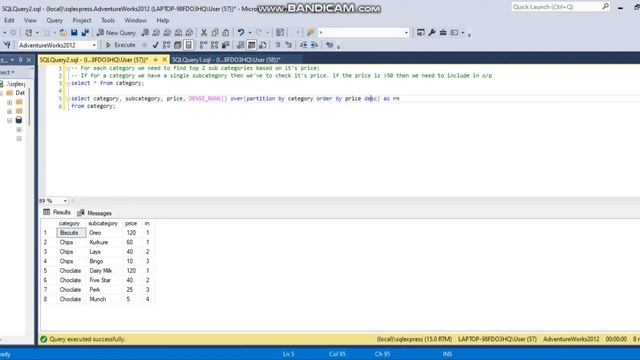This screenshot has height=360, width=640.
Task: Open a new DMX query
Action: point(167,33)
